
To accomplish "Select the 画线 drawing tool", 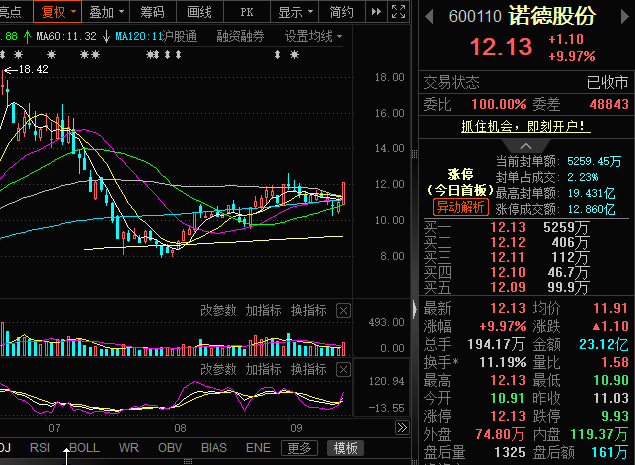I will click(200, 12).
